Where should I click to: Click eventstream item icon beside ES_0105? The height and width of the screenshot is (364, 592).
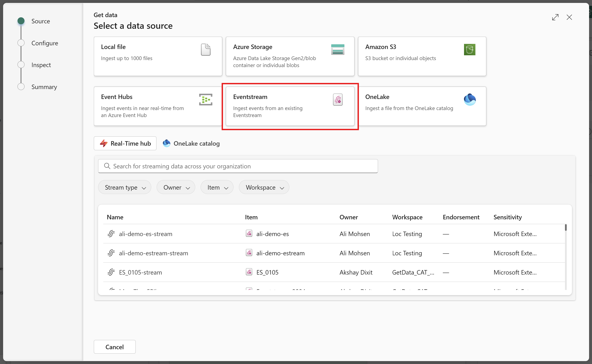[249, 272]
